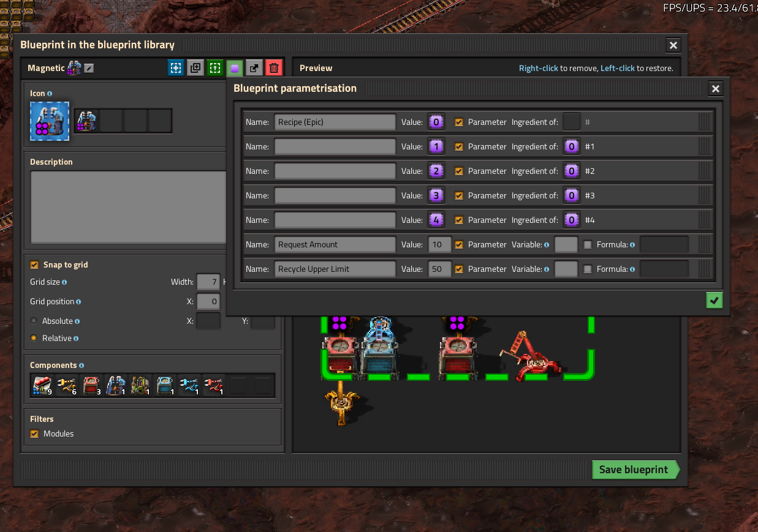Click the yellow inserter component showing 6
758x532 pixels.
click(67, 385)
